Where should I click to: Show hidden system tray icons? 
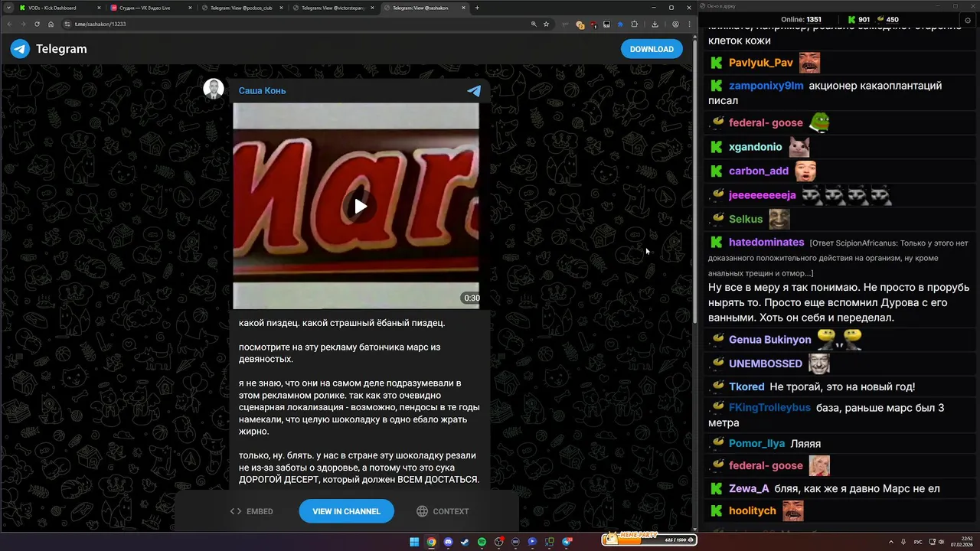(891, 542)
